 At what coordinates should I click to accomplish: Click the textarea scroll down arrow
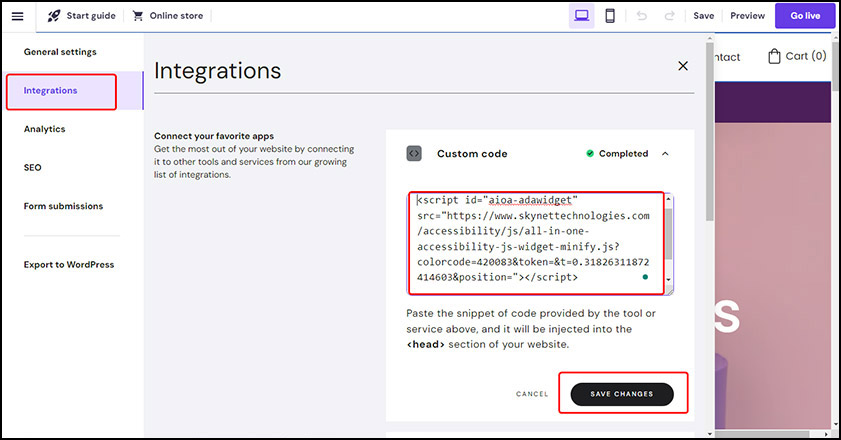click(668, 279)
